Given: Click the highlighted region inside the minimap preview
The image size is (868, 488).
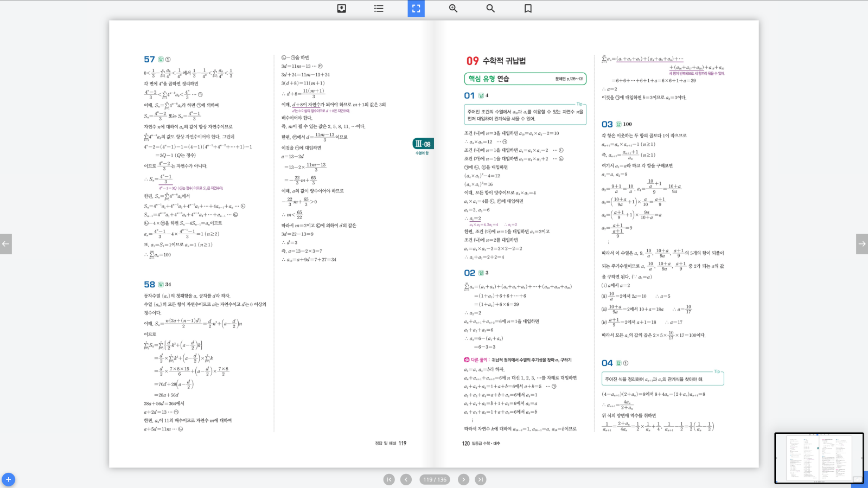Looking at the screenshot, I should coord(857,479).
